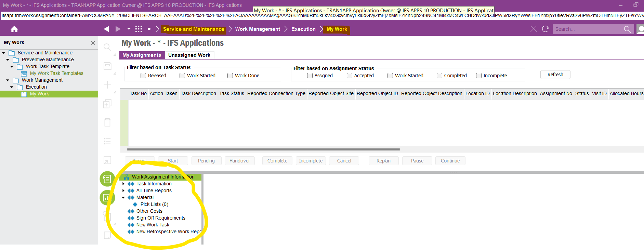The height and width of the screenshot is (250, 644).
Task: Expand the All Time Reports node
Action: coord(123,190)
